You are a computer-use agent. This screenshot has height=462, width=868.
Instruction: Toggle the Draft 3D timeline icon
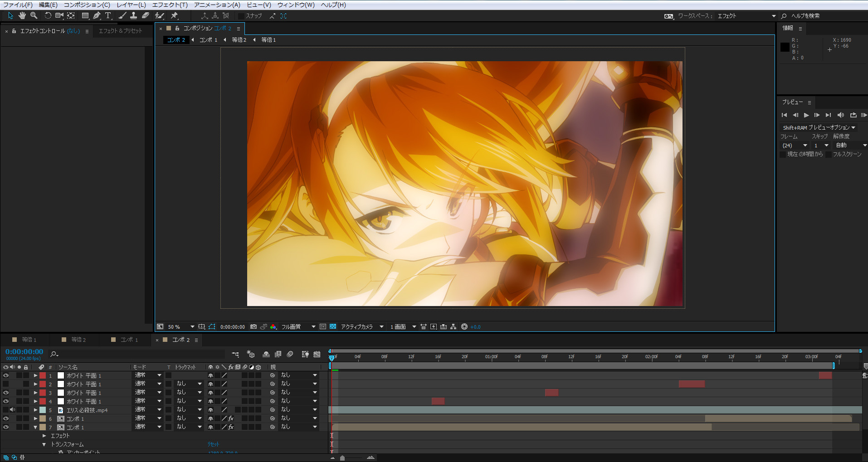[251, 354]
